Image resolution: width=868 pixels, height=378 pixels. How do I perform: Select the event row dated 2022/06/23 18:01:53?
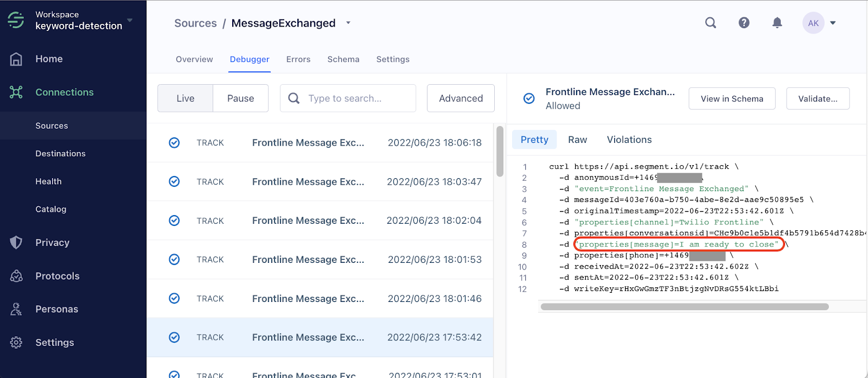click(x=320, y=260)
